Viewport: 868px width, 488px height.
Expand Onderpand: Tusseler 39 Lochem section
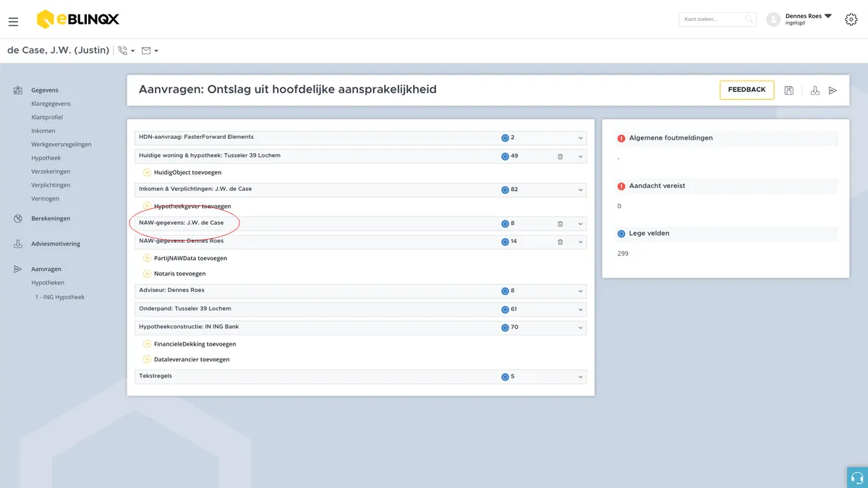[580, 309]
